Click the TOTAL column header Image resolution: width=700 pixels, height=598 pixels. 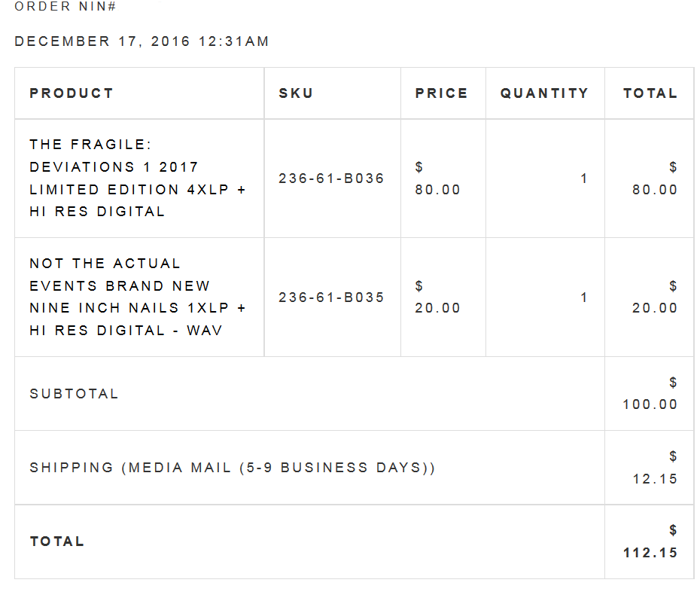coord(650,93)
